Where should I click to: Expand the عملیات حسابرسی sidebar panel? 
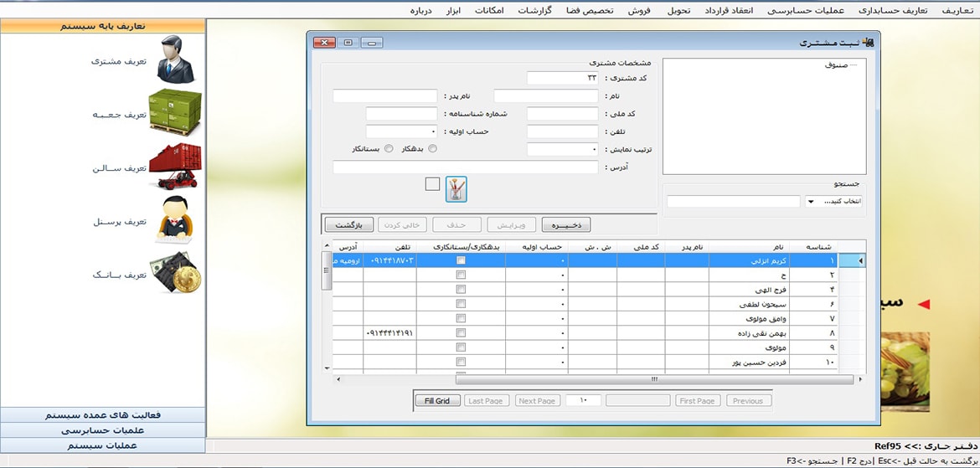pos(102,430)
